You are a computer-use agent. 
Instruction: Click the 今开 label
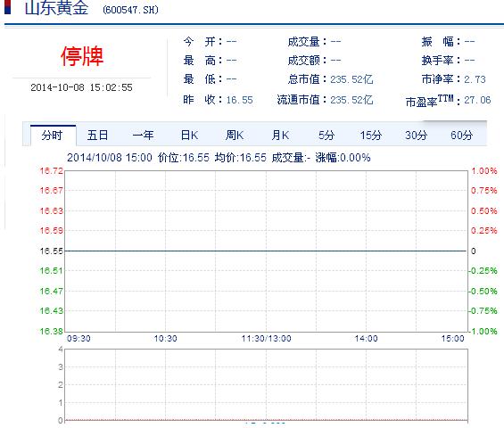point(202,41)
